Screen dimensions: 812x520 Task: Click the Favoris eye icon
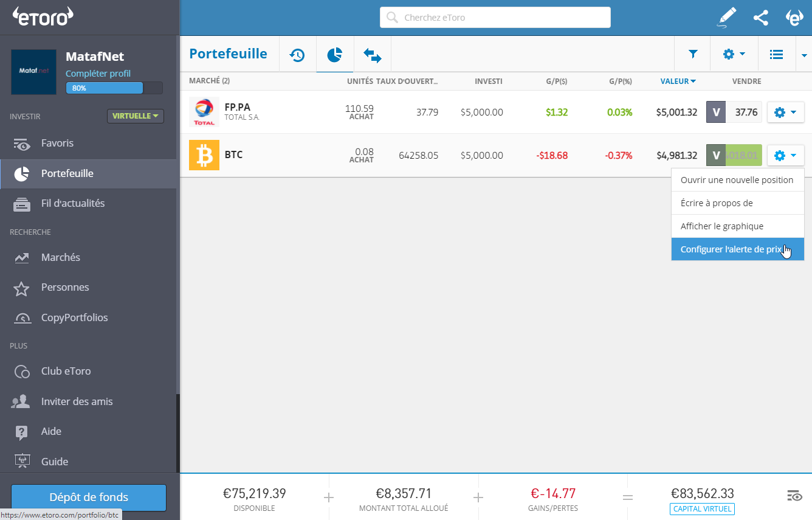click(22, 144)
